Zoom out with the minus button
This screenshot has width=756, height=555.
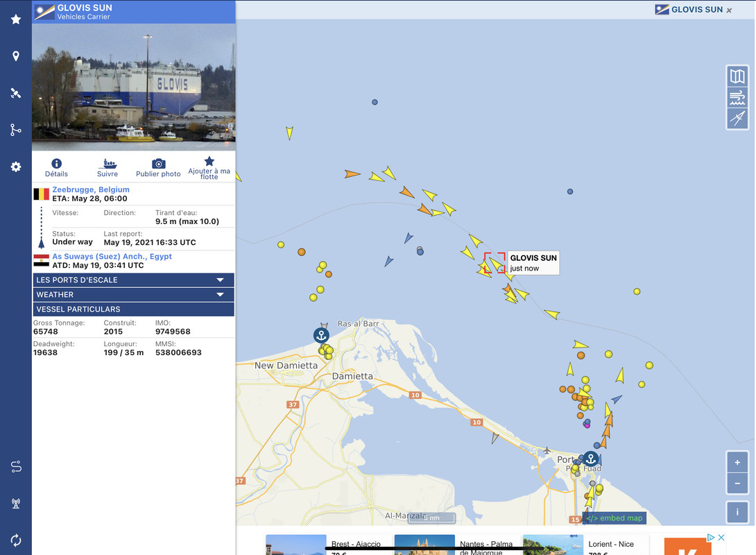pos(737,483)
